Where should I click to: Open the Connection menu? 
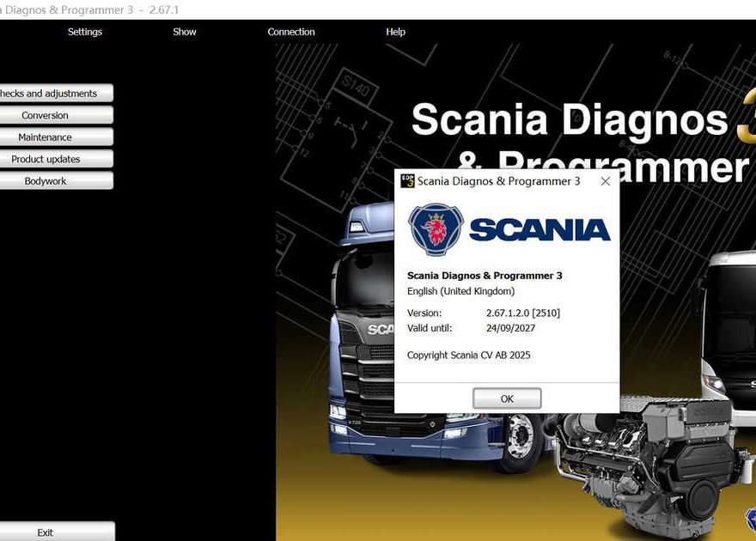point(291,32)
